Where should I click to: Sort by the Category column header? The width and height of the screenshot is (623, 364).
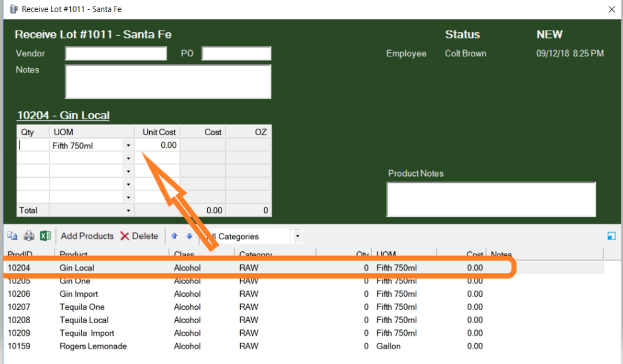(256, 254)
